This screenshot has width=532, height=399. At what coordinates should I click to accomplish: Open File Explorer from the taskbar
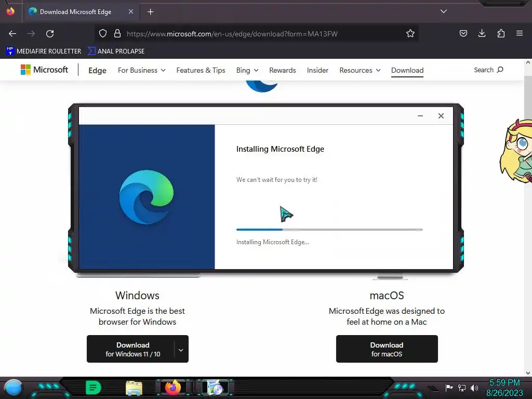coord(134,388)
